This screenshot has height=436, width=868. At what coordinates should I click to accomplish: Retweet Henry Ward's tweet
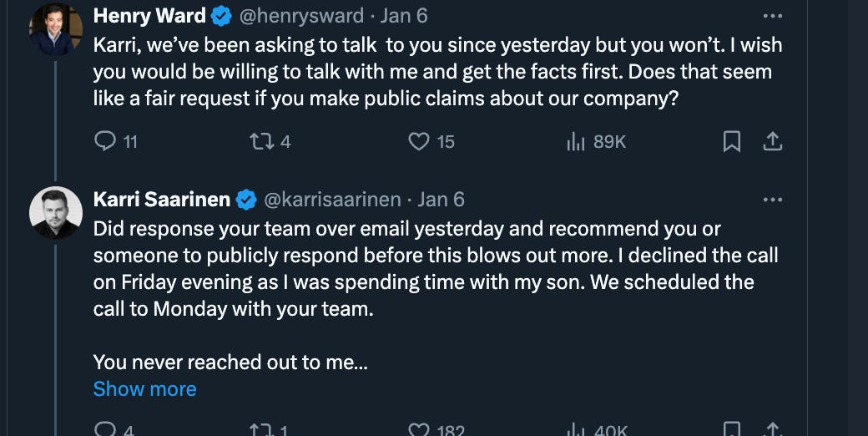(x=261, y=141)
